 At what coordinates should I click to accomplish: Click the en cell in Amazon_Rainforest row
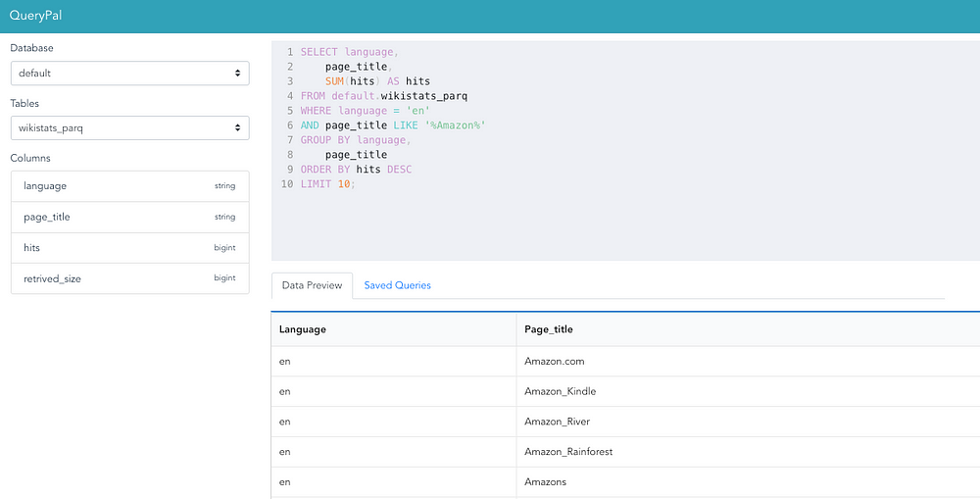[394, 452]
